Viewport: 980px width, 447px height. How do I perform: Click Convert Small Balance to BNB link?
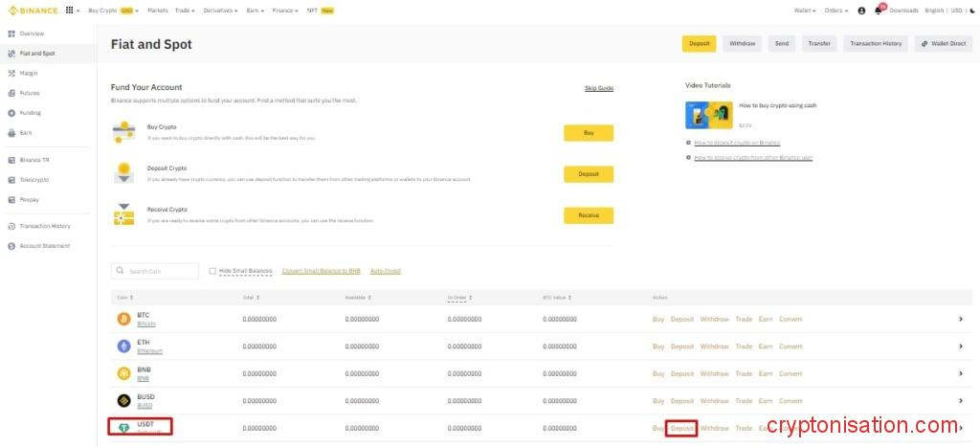tap(321, 271)
